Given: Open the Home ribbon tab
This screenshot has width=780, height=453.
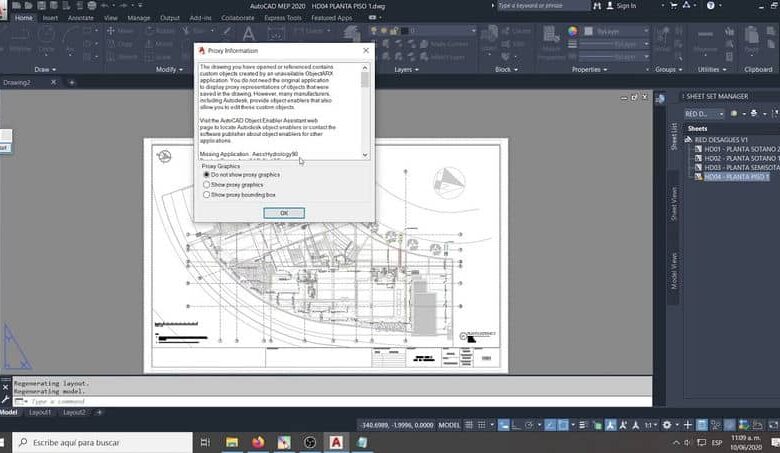Looking at the screenshot, I should (23, 18).
